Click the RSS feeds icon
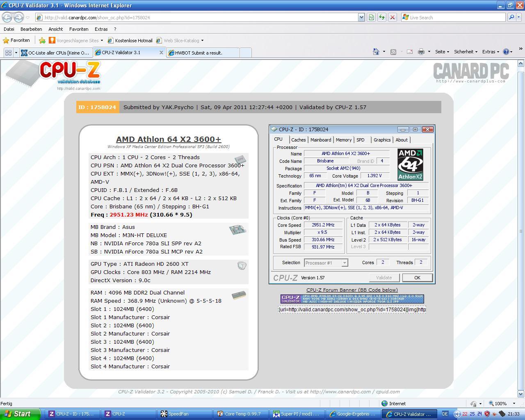 393,52
